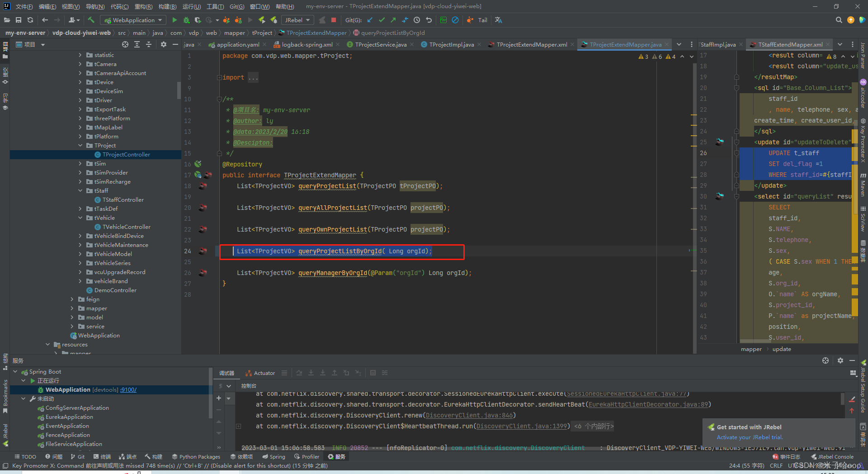Update project with the blue Git arrow icon

tap(369, 20)
